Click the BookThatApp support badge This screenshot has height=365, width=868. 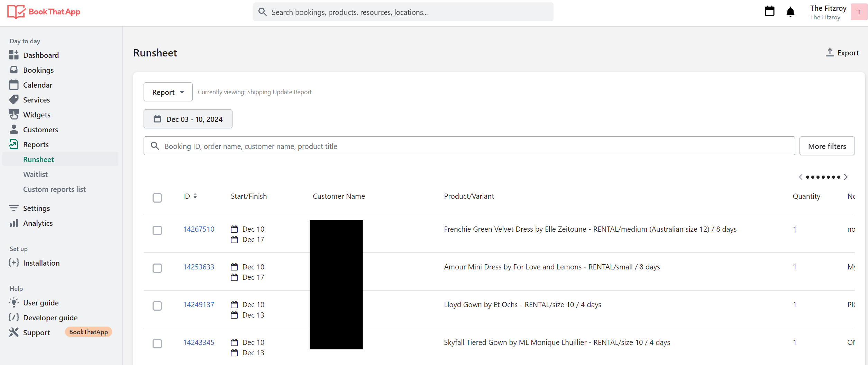pos(89,332)
